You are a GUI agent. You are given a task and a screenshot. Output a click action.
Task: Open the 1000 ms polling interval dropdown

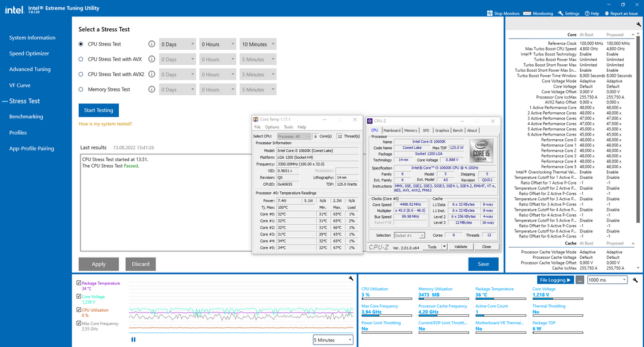[x=607, y=280]
